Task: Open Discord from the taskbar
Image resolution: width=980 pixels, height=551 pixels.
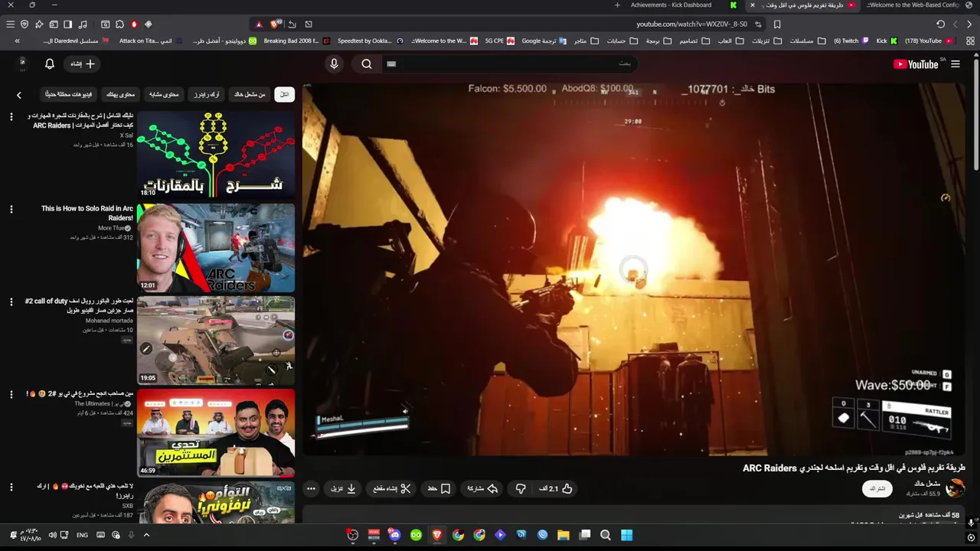Action: tap(395, 535)
